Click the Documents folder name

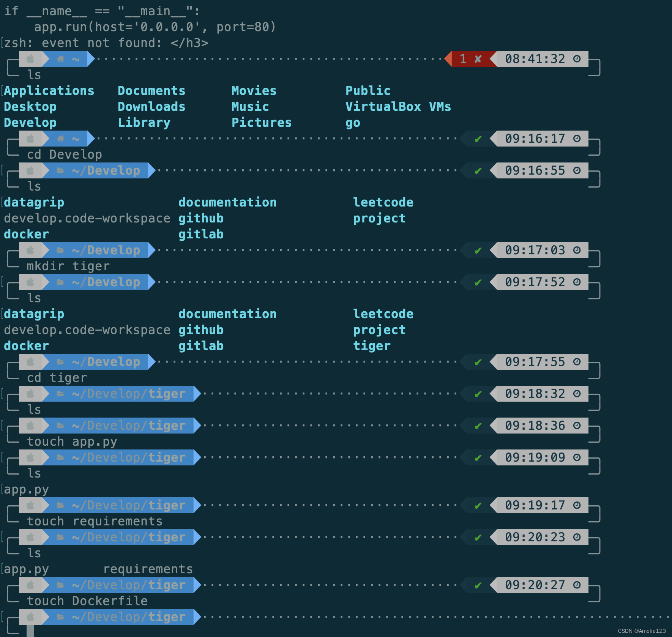[x=151, y=91]
